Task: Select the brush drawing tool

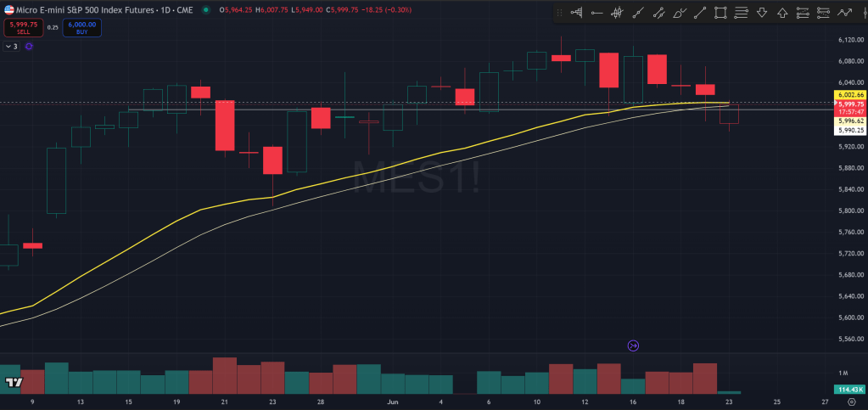Action: pyautogui.click(x=680, y=13)
